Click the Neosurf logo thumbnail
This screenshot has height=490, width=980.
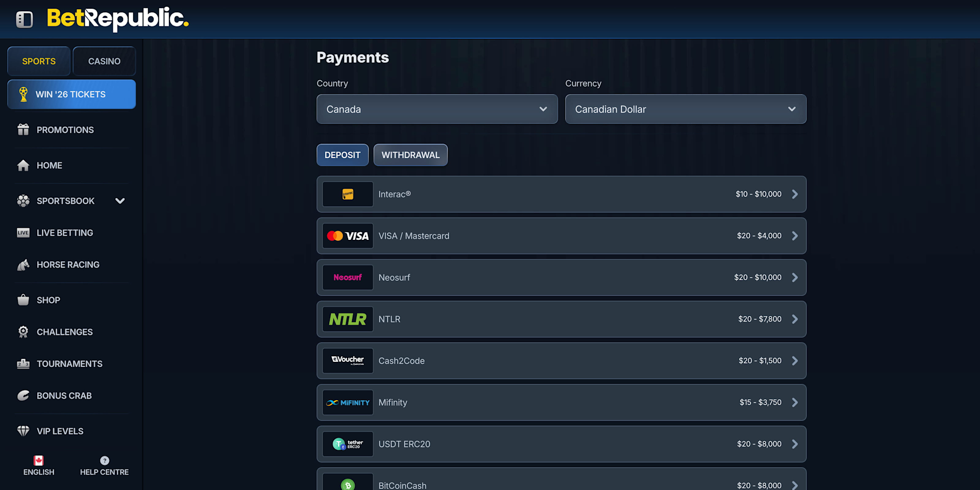(348, 278)
